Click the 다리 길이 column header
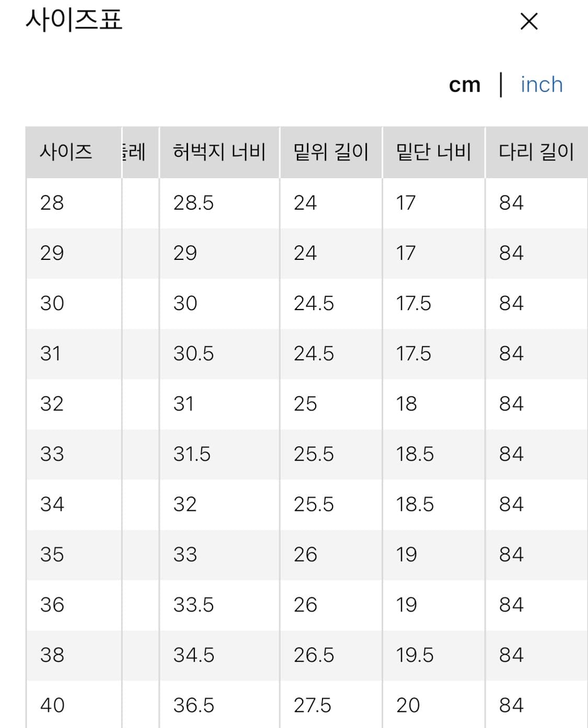The height and width of the screenshot is (728, 588). (536, 152)
